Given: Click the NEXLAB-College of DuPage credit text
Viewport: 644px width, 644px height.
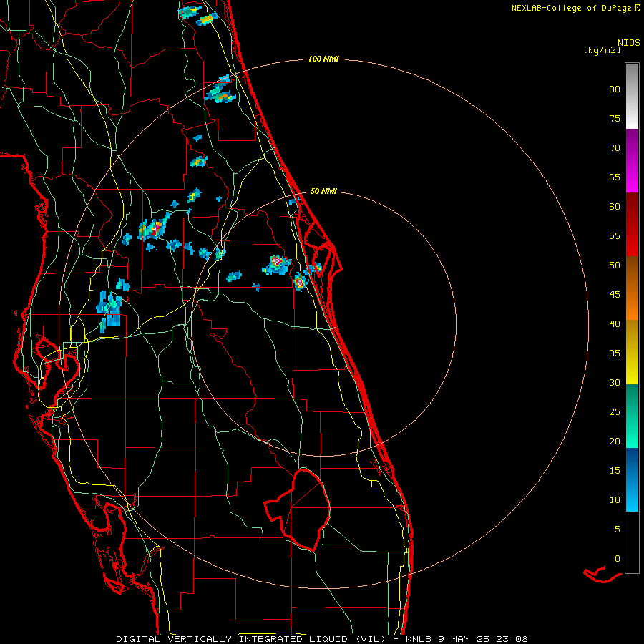Looking at the screenshot, I should 575,8.
